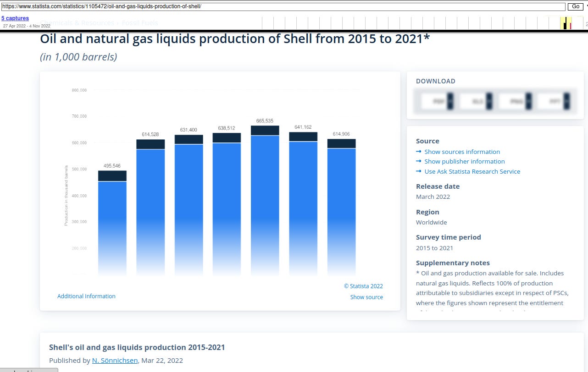This screenshot has width=588, height=372.
Task: Open the Fossil Fuels breadcrumb link
Action: pyautogui.click(x=140, y=23)
